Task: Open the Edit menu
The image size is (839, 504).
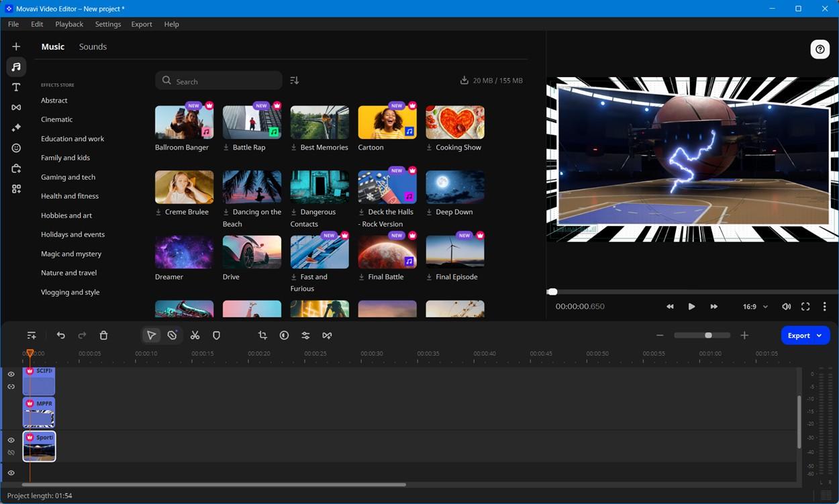Action: click(x=37, y=24)
